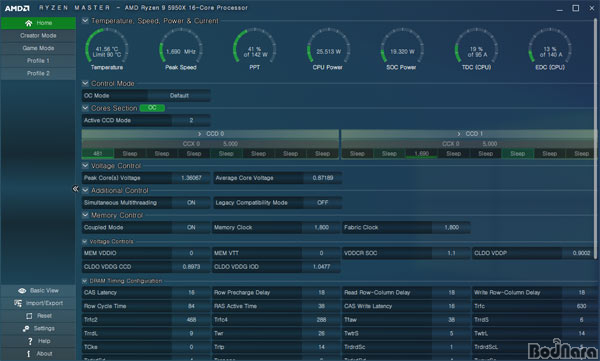Click the Reset icon
The height and width of the screenshot is (361, 600).
click(x=29, y=316)
